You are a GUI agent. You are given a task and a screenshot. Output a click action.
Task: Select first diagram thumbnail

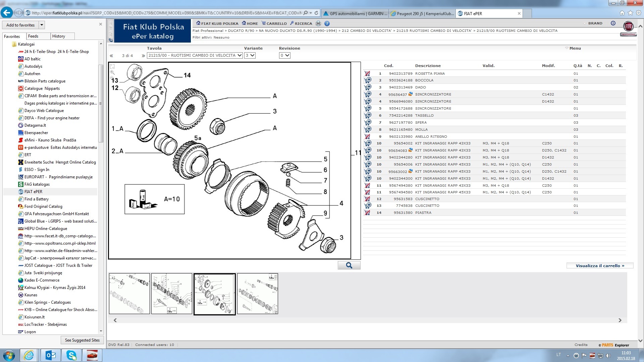pos(129,294)
